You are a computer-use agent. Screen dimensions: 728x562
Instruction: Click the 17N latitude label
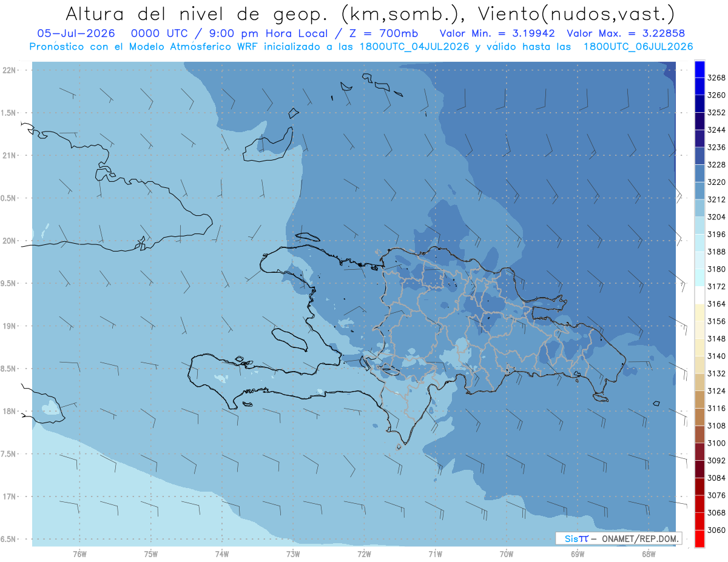coord(10,497)
